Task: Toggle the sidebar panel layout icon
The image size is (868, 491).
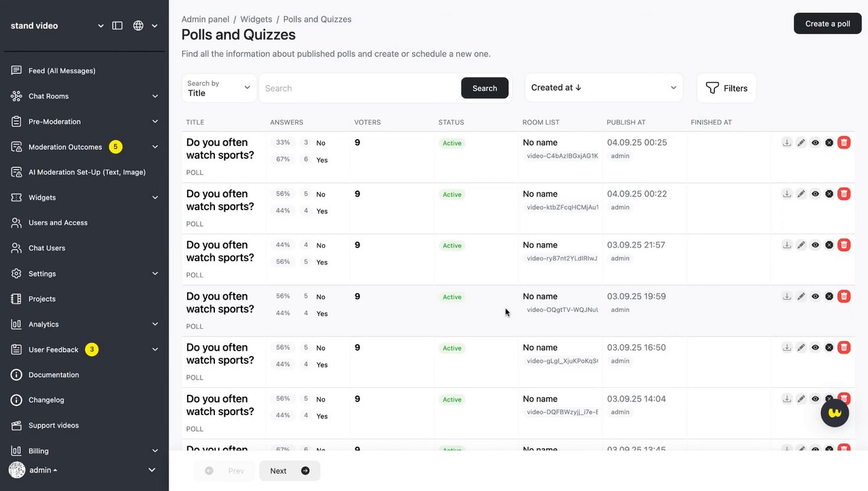Action: (x=117, y=26)
